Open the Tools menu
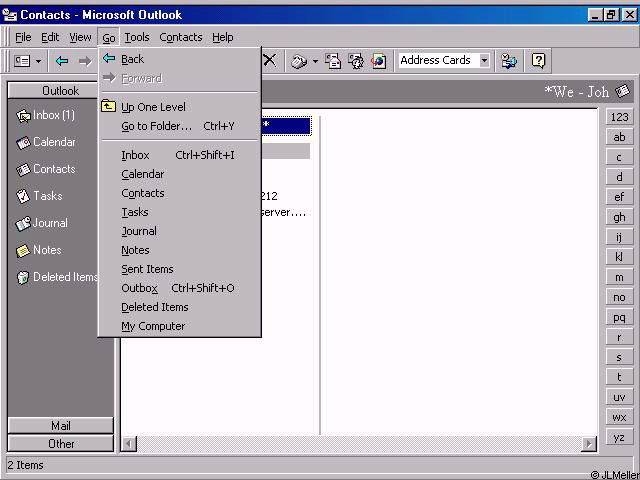This screenshot has width=640, height=480. [137, 38]
